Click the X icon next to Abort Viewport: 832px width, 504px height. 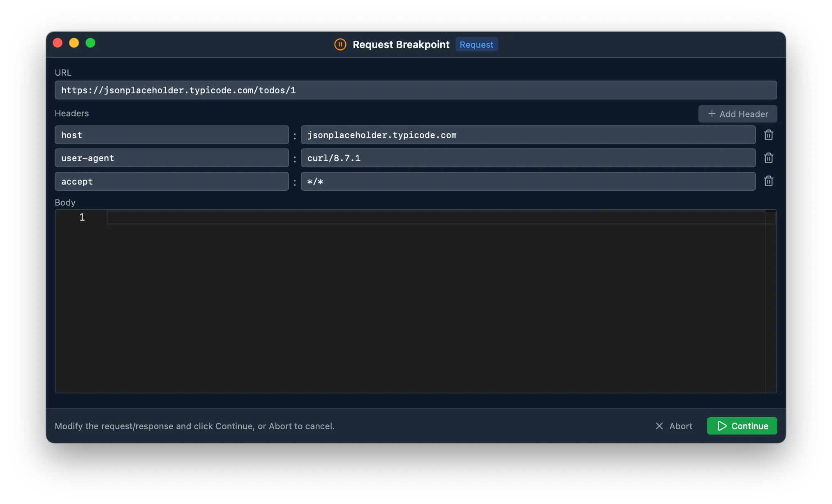[659, 426]
